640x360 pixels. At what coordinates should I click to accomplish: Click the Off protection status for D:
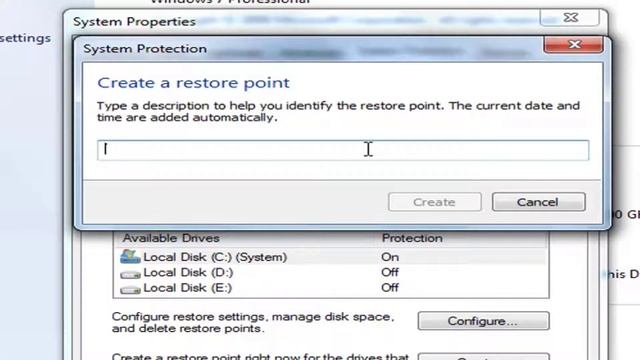[390, 272]
